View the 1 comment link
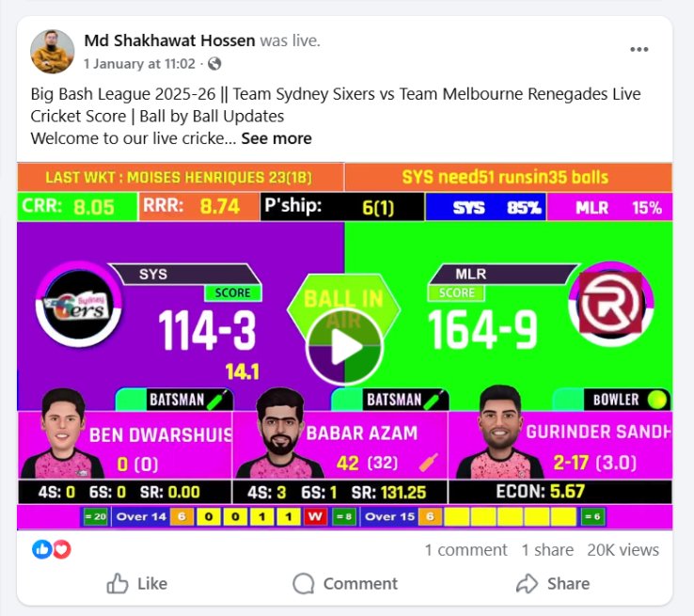694x616 pixels. [x=465, y=549]
